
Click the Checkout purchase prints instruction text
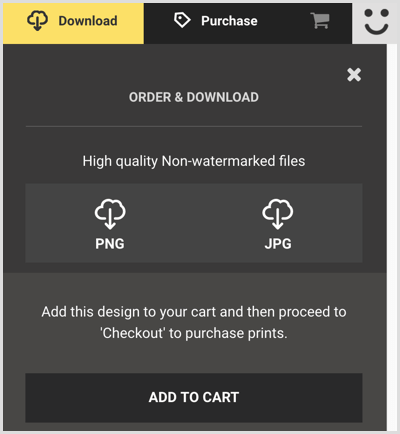[x=194, y=322]
